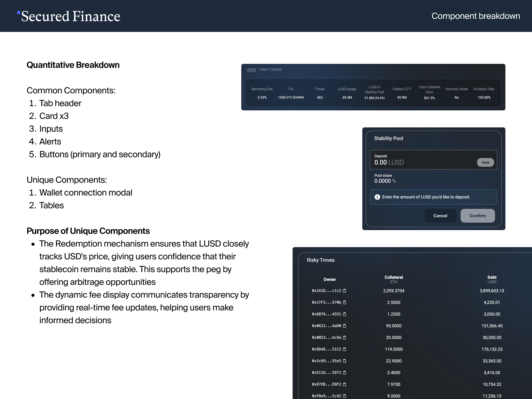Click the Borrowing Fee 0.52% stat
The height and width of the screenshot is (399, 532).
[262, 93]
